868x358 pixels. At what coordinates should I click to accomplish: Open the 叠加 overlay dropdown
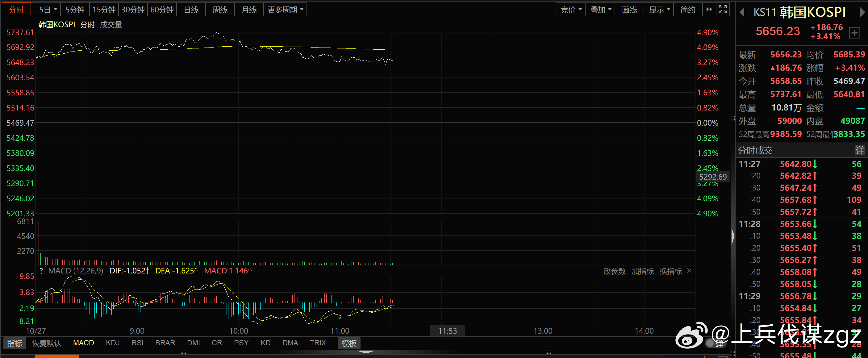pyautogui.click(x=600, y=10)
